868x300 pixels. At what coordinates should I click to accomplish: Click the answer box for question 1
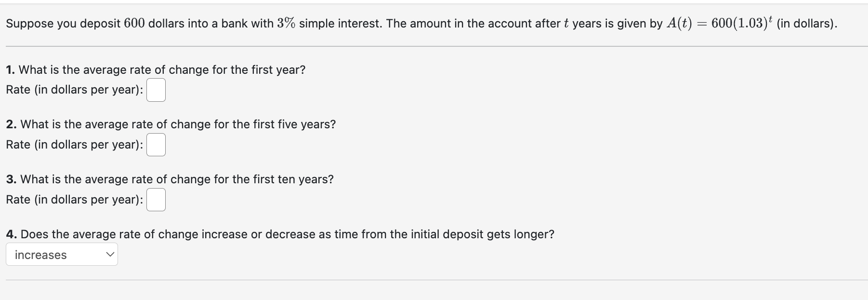156,90
